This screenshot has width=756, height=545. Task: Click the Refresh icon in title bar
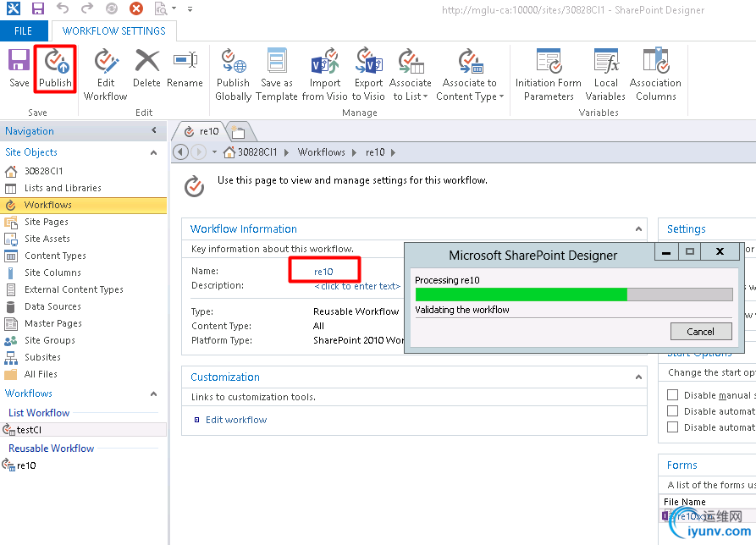pyautogui.click(x=112, y=8)
